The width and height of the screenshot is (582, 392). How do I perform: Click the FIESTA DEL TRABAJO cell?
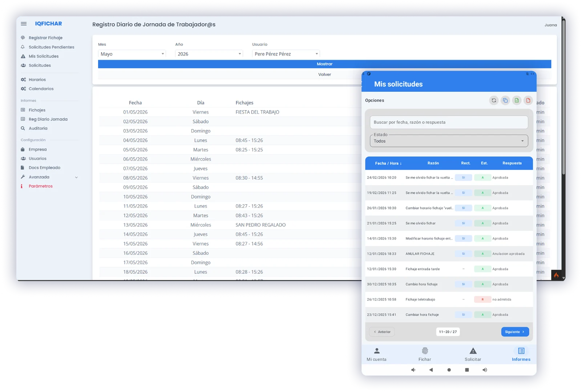(257, 112)
